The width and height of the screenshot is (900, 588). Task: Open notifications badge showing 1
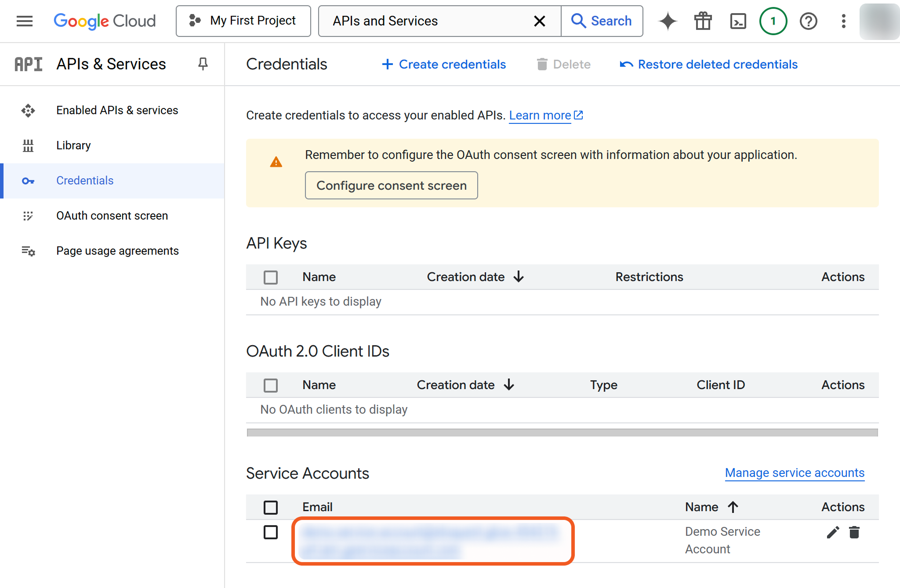(x=773, y=21)
